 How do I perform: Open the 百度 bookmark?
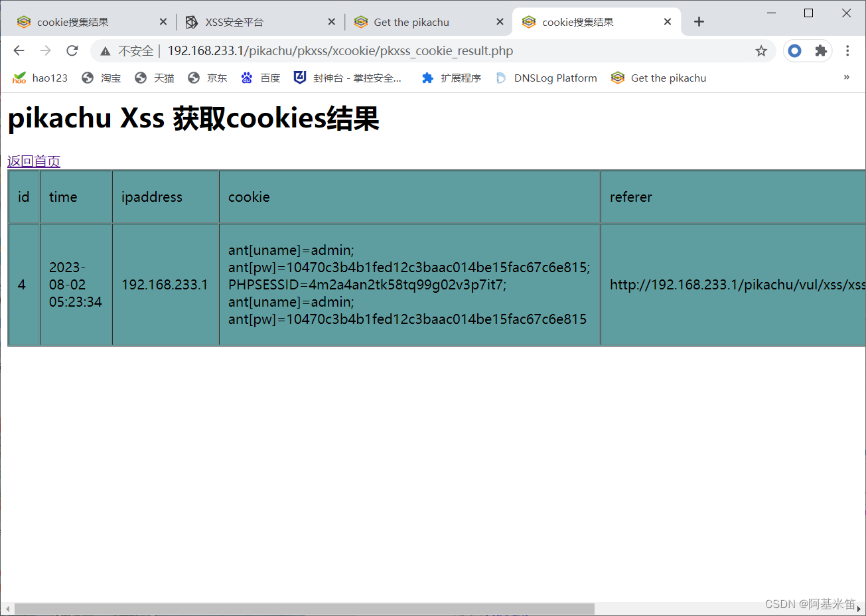(261, 78)
